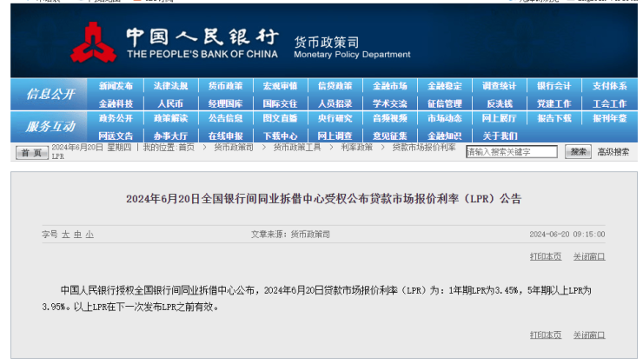The image size is (643, 364).
Task: Click 打印本页 above the article text
Action: [x=546, y=256]
